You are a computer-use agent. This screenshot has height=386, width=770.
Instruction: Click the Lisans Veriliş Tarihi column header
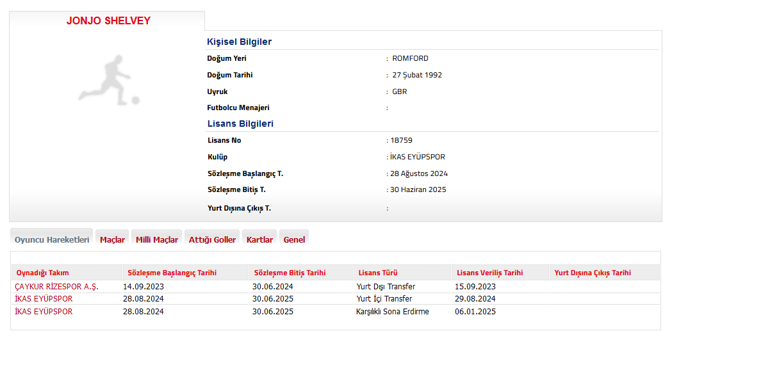coord(490,273)
